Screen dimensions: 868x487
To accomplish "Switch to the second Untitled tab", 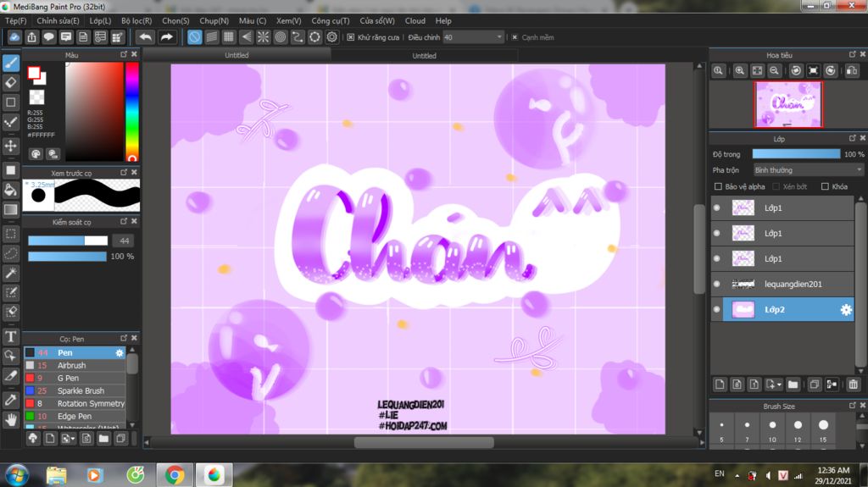I will (x=424, y=55).
